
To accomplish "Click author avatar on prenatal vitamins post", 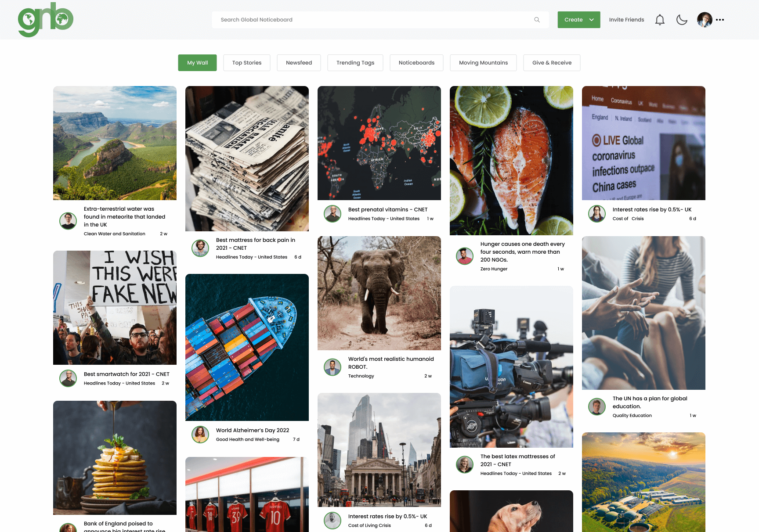I will [333, 214].
